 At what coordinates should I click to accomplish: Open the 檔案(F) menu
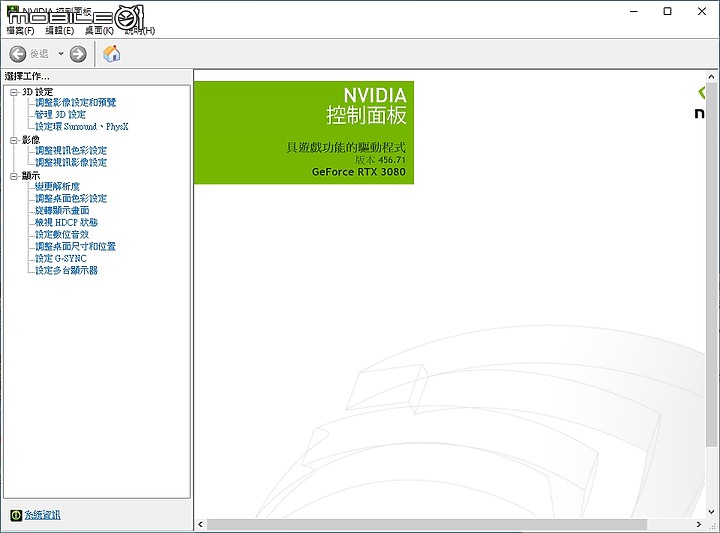[20, 31]
